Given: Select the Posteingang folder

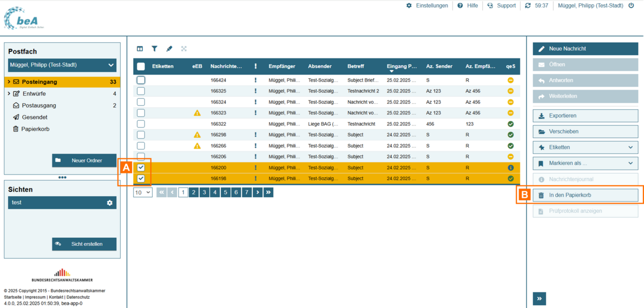Looking at the screenshot, I should pos(62,82).
